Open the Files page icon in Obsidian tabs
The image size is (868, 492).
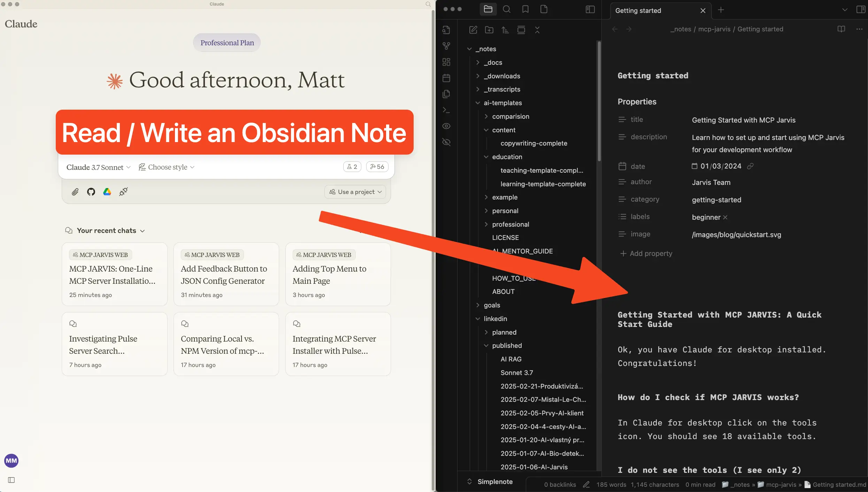[544, 9]
